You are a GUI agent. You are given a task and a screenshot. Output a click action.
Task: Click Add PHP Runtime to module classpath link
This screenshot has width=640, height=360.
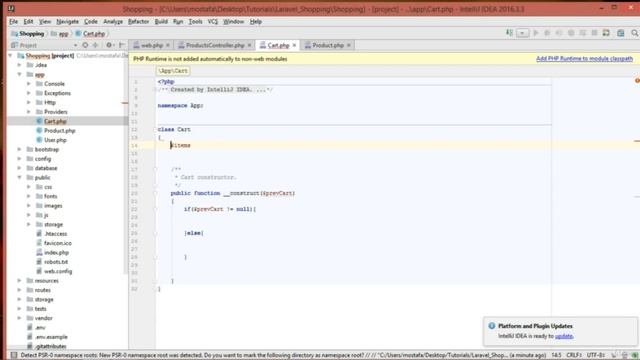(x=584, y=59)
